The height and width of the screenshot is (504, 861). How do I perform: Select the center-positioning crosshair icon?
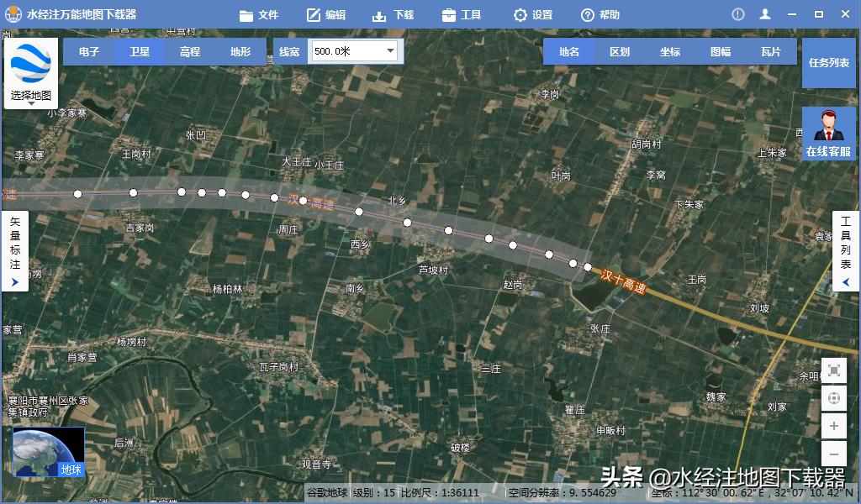833,398
